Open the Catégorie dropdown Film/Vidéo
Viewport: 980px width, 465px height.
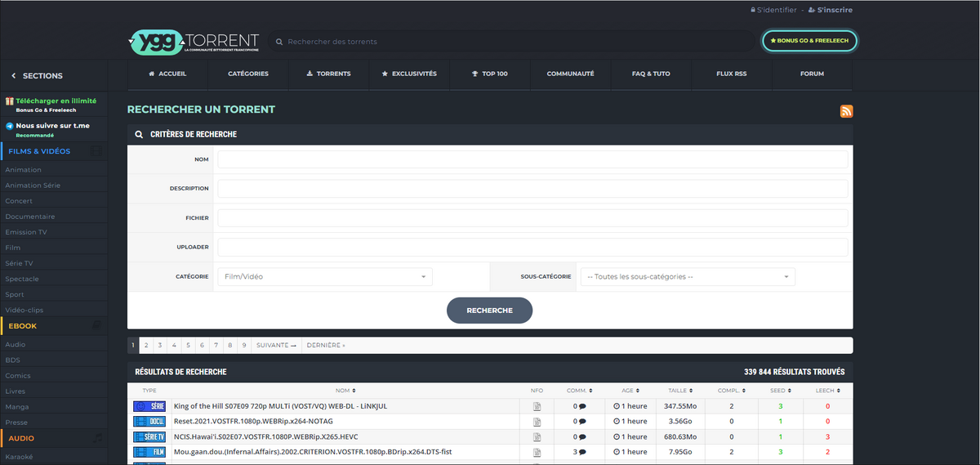(x=324, y=277)
